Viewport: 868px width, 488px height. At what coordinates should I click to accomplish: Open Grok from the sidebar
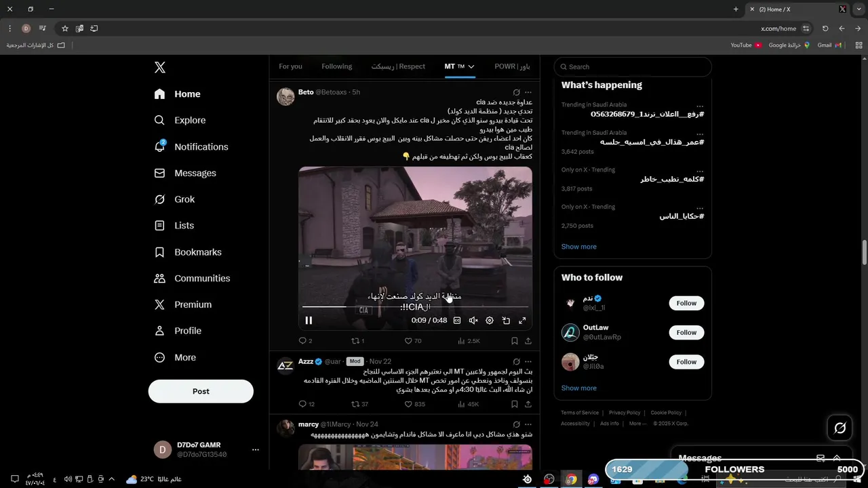coord(174,199)
